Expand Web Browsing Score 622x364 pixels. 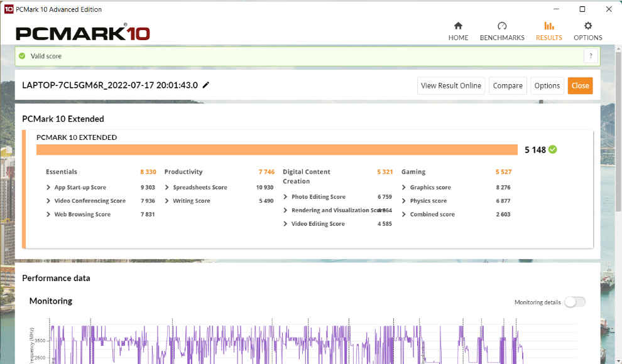pyautogui.click(x=48, y=214)
